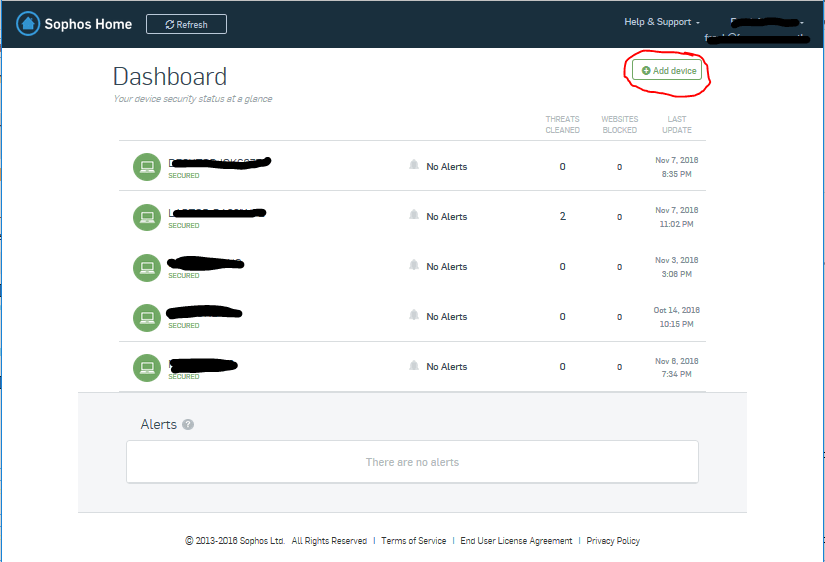Open the Terms of Service link
This screenshot has height=562, width=825.
[414, 540]
